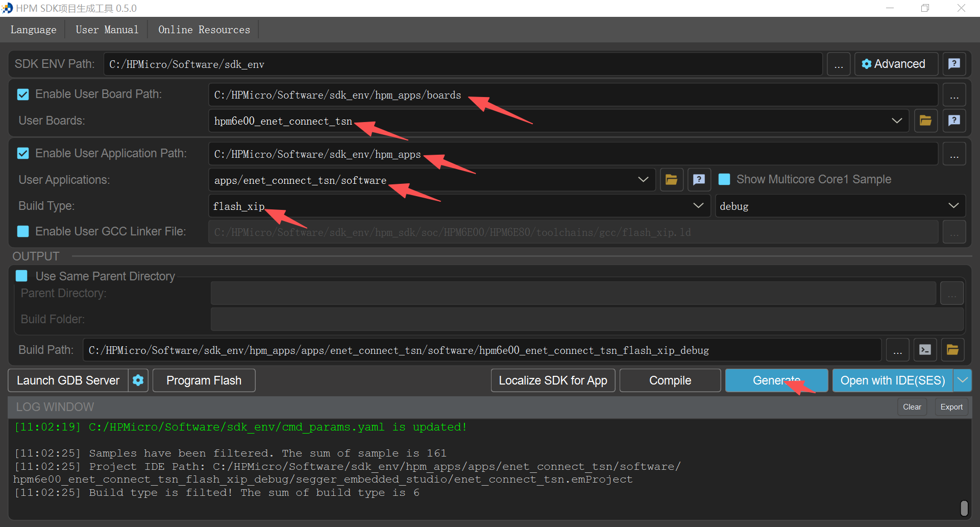Click help icon in User Applications row
This screenshot has height=527, width=980.
click(x=699, y=180)
